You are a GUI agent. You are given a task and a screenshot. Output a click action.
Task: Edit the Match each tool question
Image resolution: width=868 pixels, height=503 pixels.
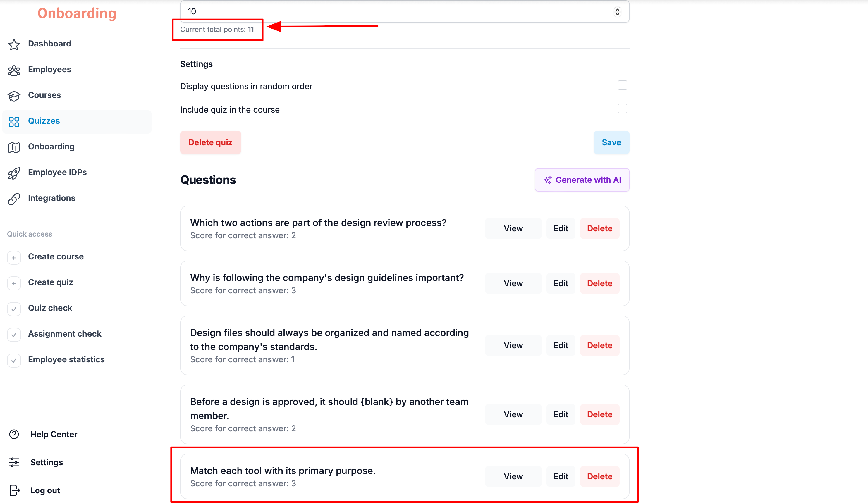pyautogui.click(x=561, y=476)
